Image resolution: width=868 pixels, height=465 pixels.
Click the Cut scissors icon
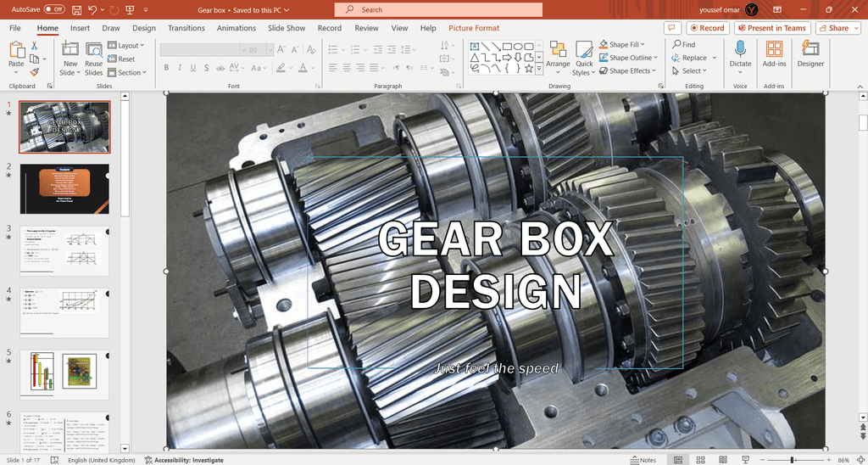tap(34, 46)
